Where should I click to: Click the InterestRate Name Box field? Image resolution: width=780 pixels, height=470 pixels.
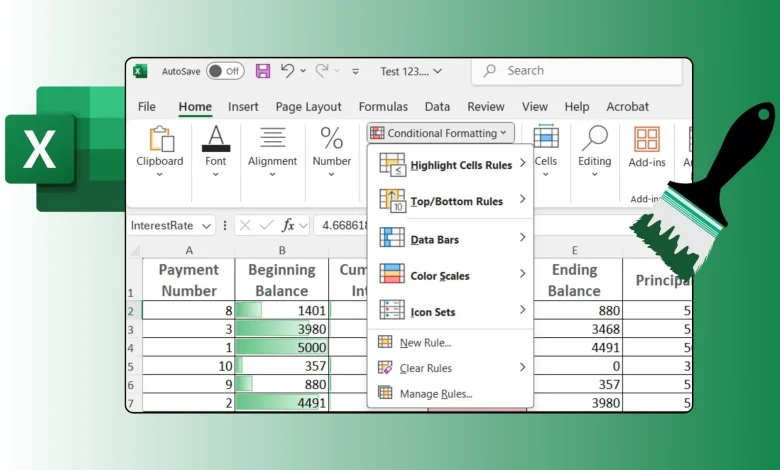point(163,226)
